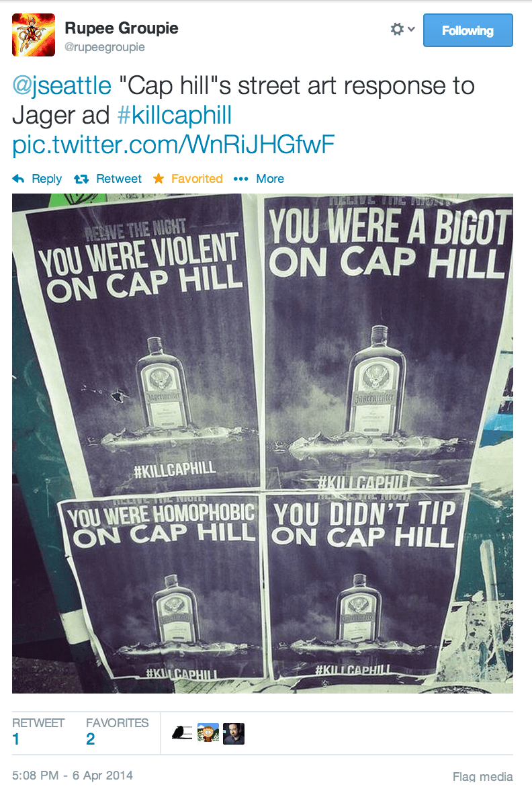Open the gear settings dropdown

point(402,30)
